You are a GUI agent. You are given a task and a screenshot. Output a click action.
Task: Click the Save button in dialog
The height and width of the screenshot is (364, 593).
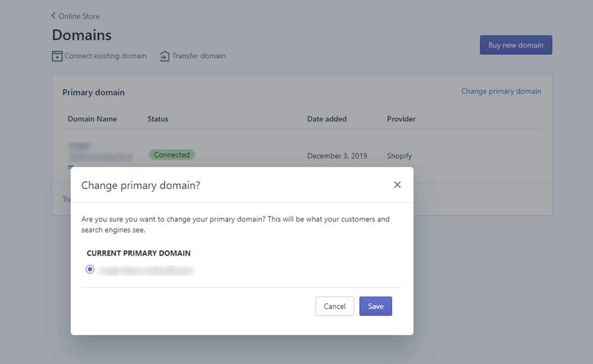(376, 306)
